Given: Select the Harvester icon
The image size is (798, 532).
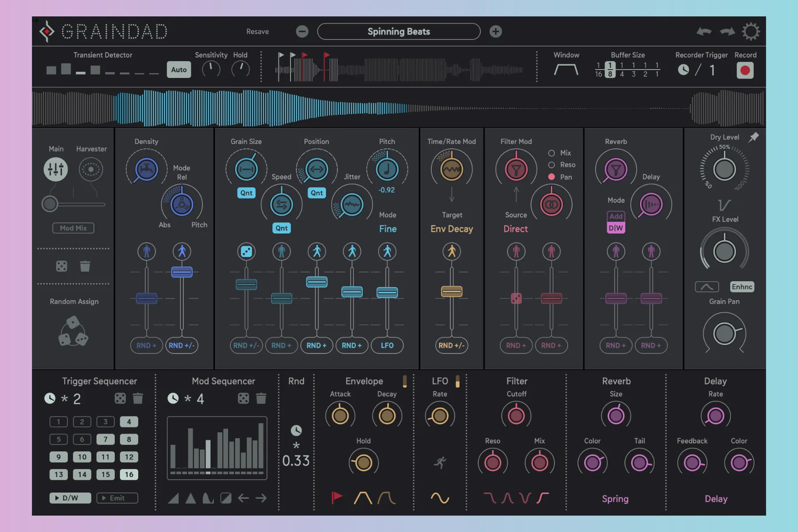Looking at the screenshot, I should coord(91,169).
